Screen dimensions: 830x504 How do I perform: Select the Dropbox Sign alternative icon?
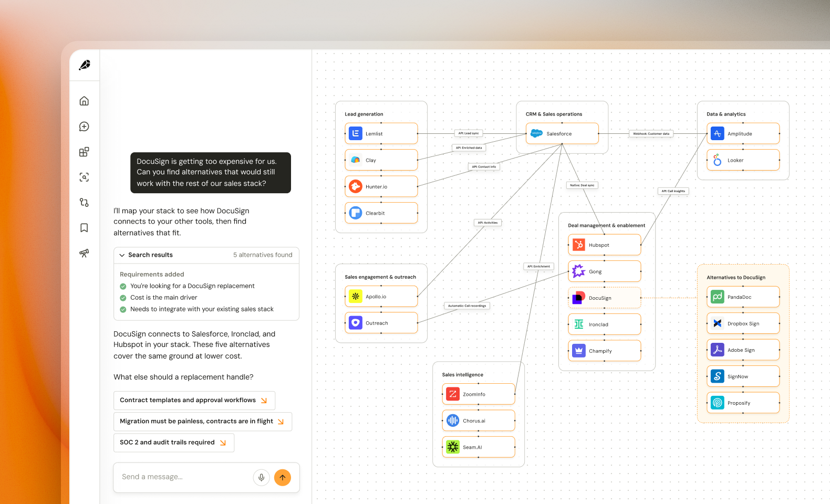pyautogui.click(x=717, y=323)
